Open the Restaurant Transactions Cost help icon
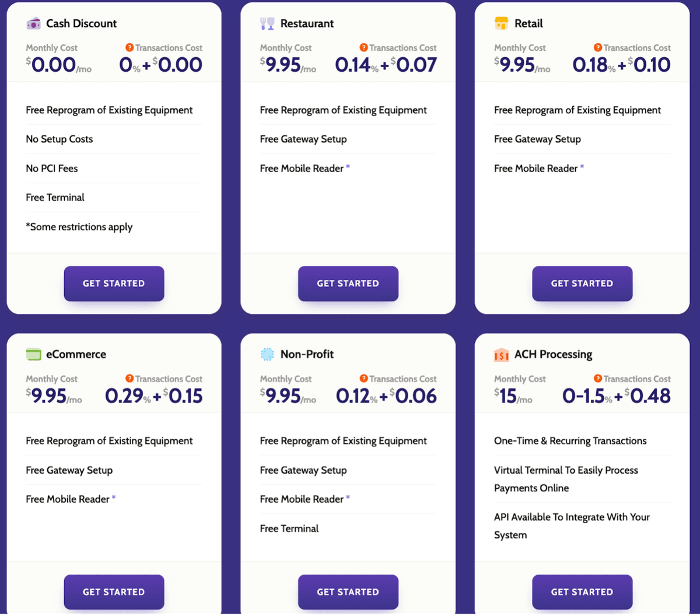Screen dimensions: 700x616 [363, 47]
